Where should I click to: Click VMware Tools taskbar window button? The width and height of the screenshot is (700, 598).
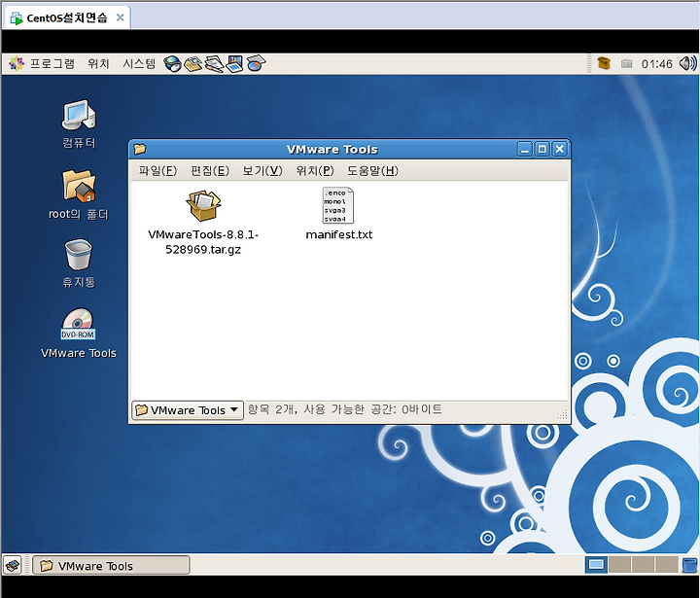(111, 565)
